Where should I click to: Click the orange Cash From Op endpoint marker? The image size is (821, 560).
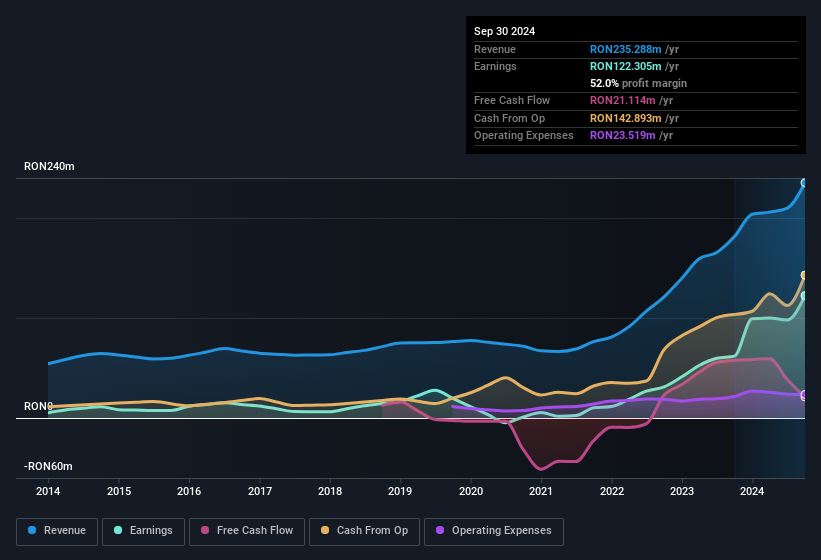[804, 275]
